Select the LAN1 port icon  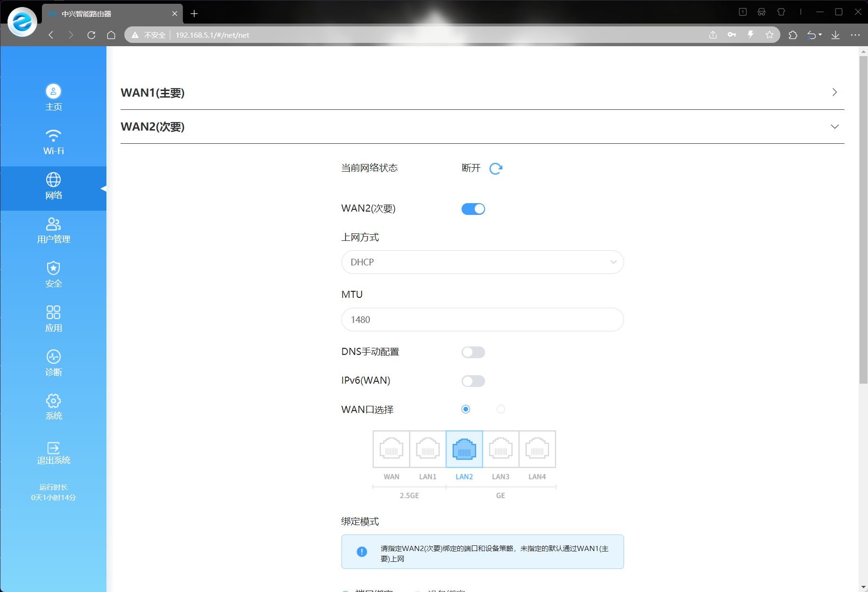[x=428, y=449]
